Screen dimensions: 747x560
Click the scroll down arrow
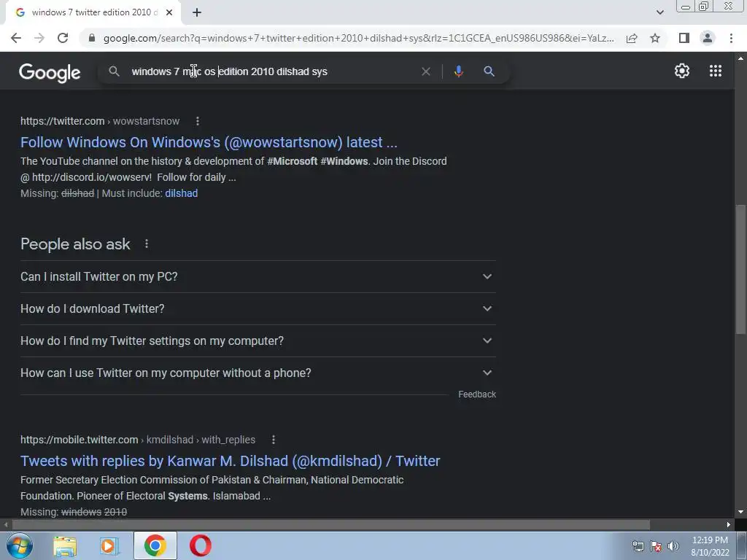coord(740,512)
